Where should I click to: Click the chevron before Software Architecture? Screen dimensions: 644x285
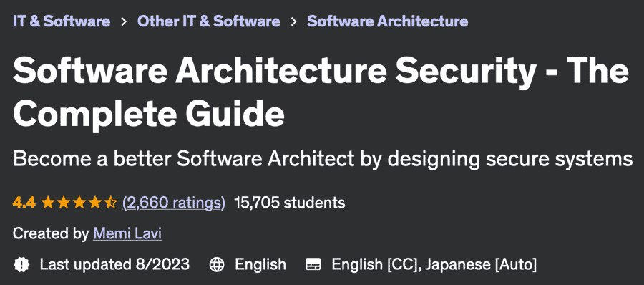point(293,21)
